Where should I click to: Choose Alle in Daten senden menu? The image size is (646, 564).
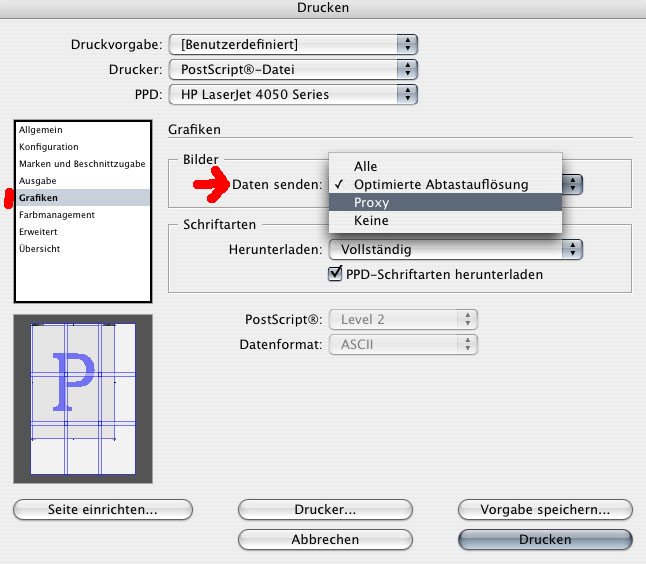point(445,166)
